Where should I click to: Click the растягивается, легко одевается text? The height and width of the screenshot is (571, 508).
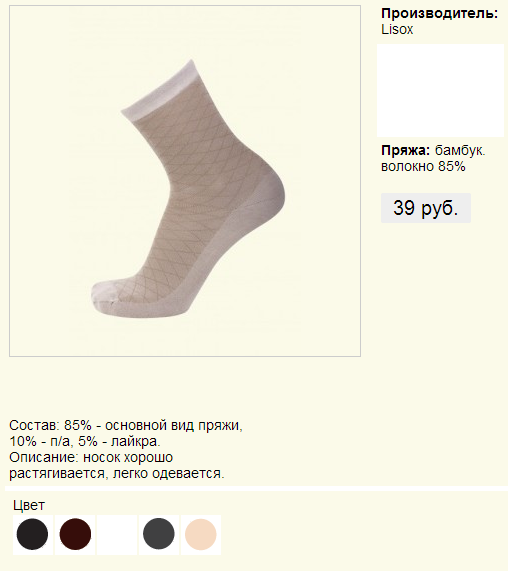click(117, 473)
